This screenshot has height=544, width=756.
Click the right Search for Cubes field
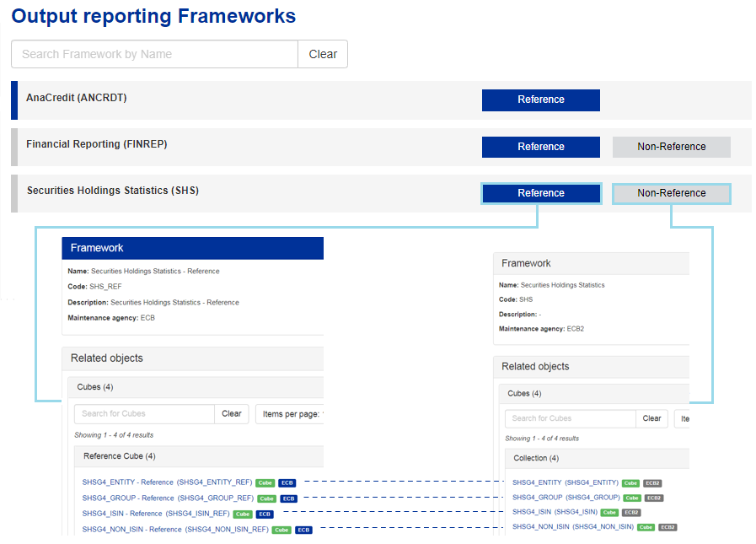[571, 418]
